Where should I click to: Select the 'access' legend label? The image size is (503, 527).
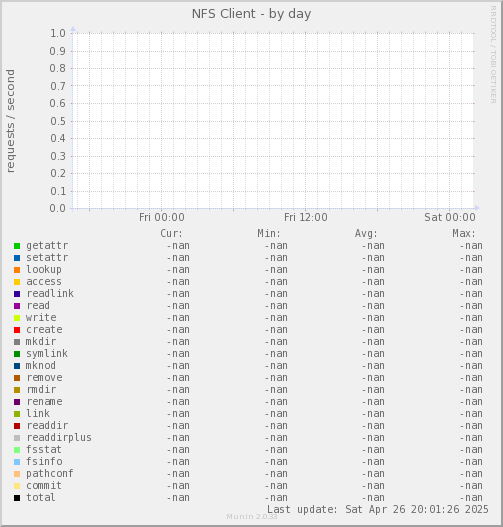(x=44, y=282)
